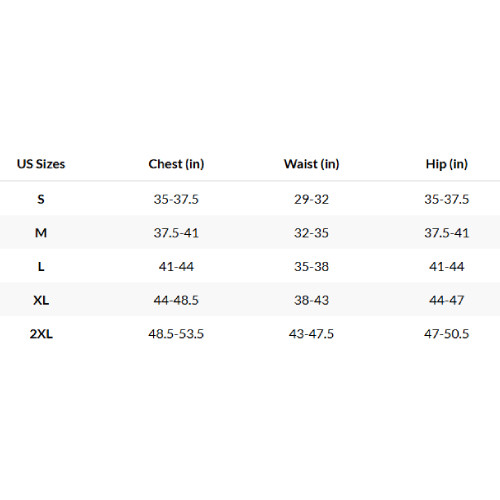Click hip value 44-47
The image size is (500, 500).
447,300
